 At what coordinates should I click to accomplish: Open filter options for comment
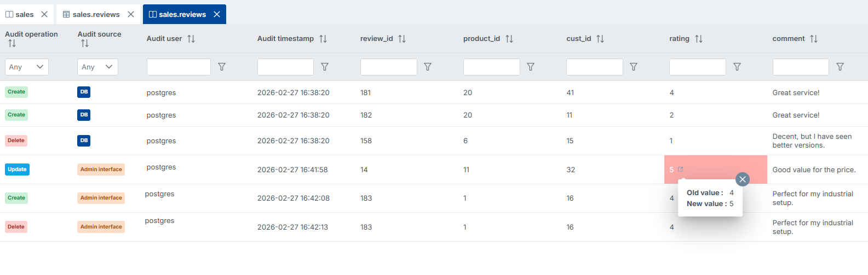point(840,67)
